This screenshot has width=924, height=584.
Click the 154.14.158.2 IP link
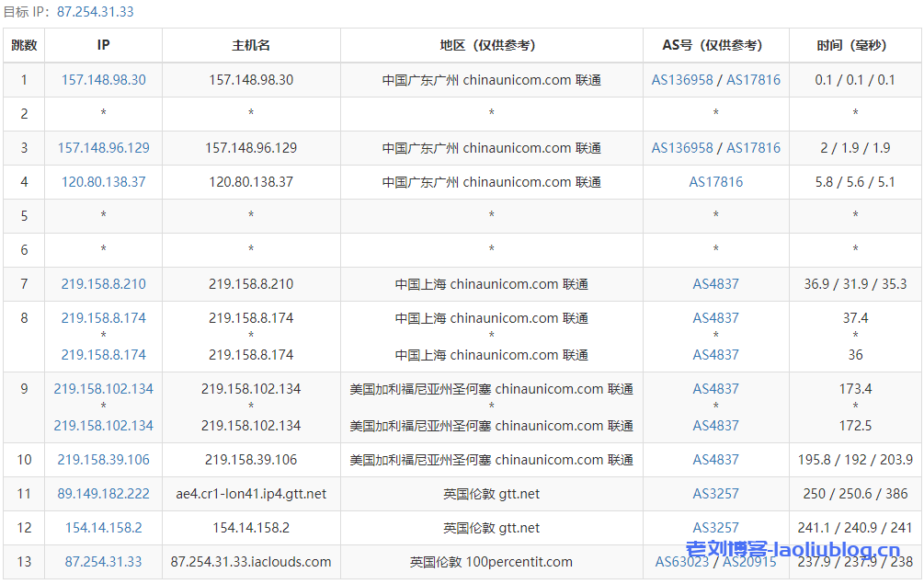103,528
